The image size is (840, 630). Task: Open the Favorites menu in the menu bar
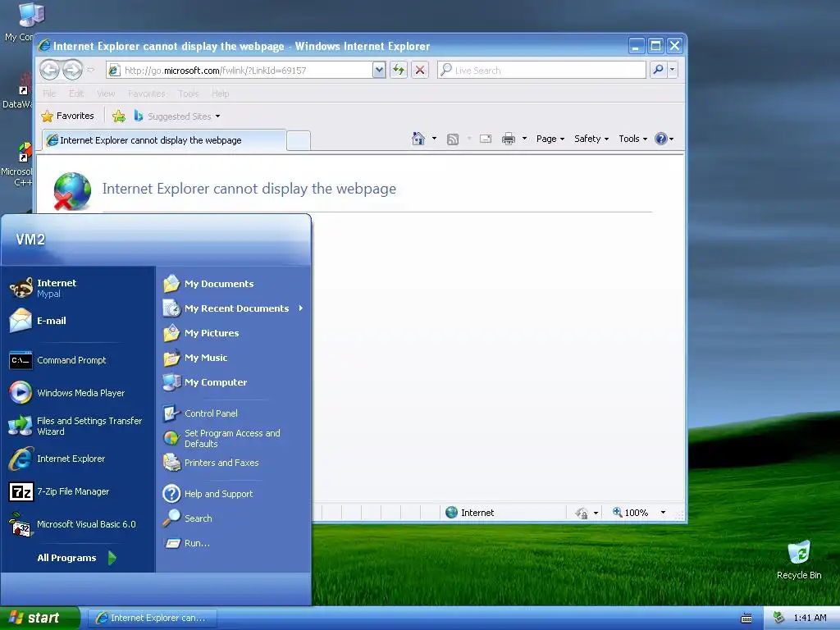pyautogui.click(x=146, y=94)
